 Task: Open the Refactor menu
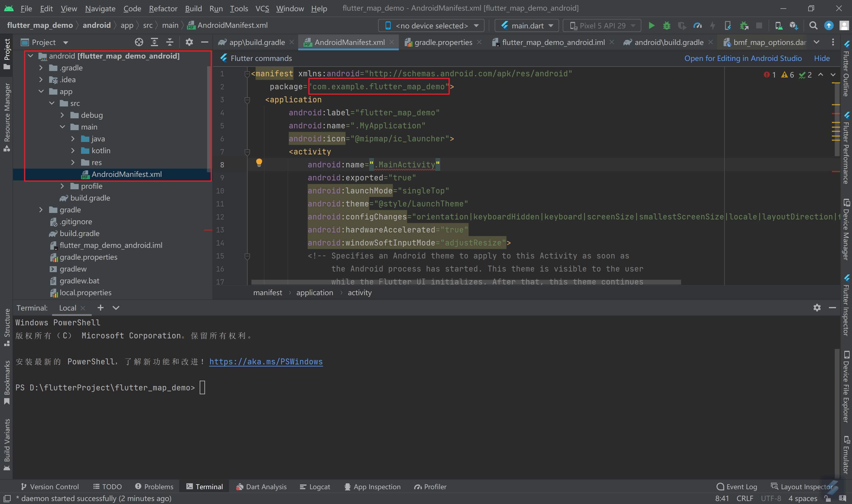pos(163,9)
